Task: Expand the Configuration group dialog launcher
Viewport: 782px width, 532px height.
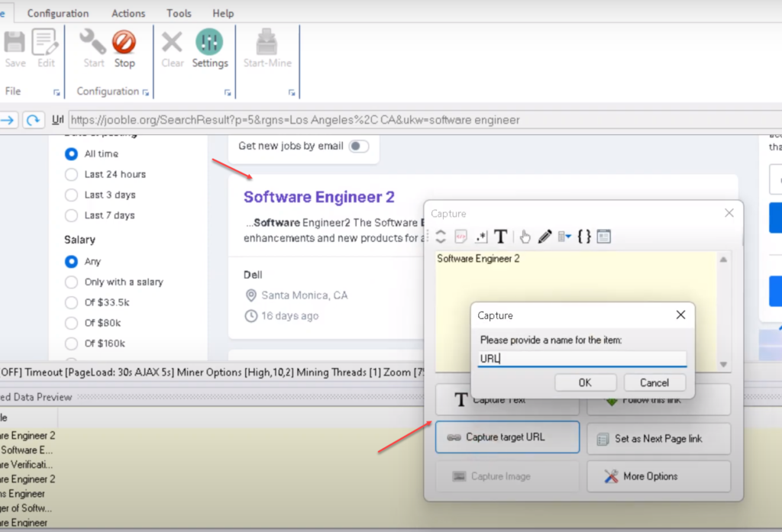Action: click(x=145, y=92)
